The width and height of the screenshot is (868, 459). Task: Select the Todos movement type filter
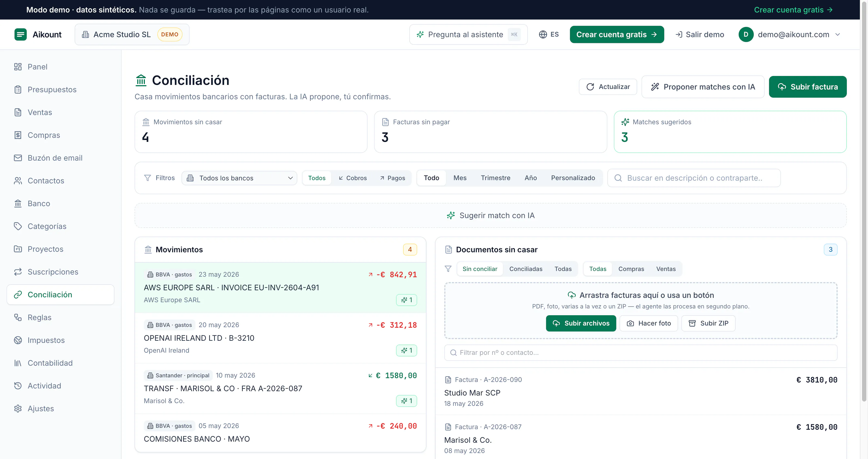(x=316, y=178)
